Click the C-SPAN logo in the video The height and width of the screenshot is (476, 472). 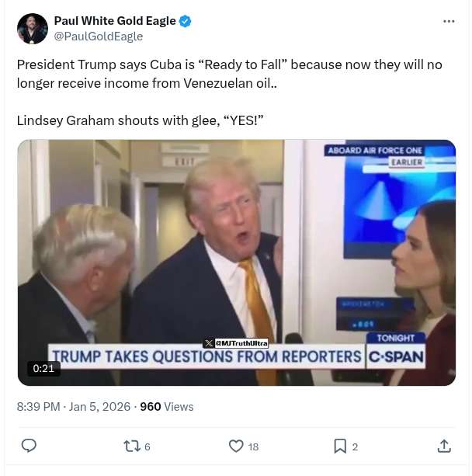click(396, 356)
